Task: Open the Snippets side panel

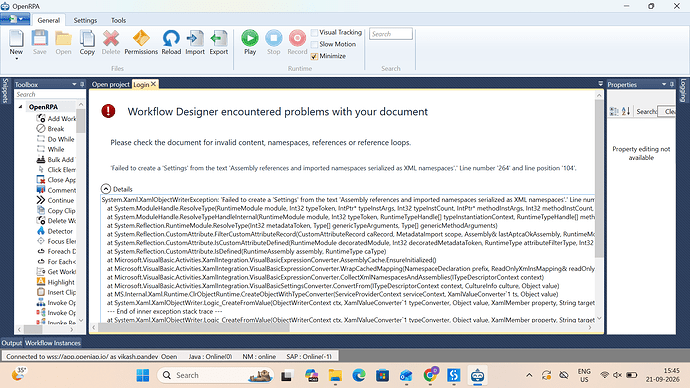Action: (5, 91)
